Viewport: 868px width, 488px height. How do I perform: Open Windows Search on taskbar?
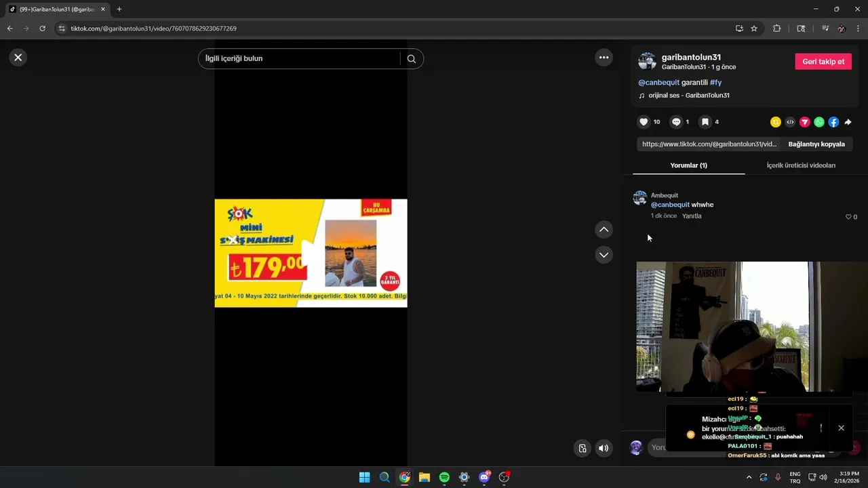tap(384, 477)
